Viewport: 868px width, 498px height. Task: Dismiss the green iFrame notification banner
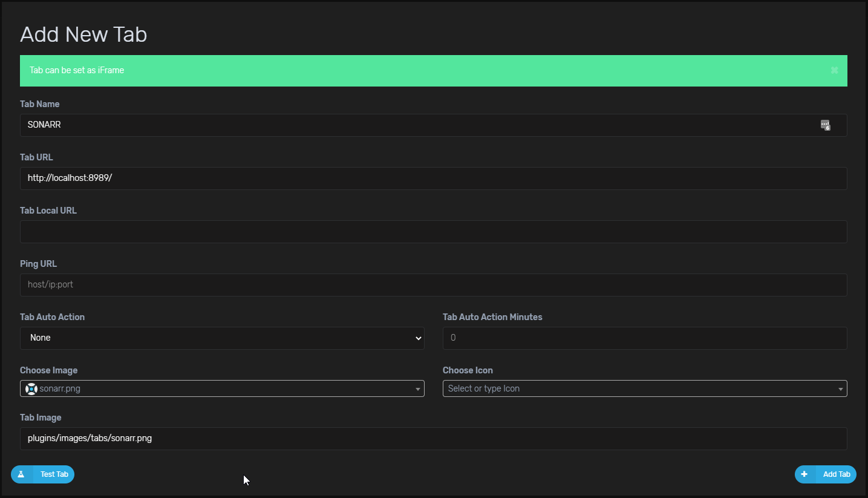tap(834, 70)
